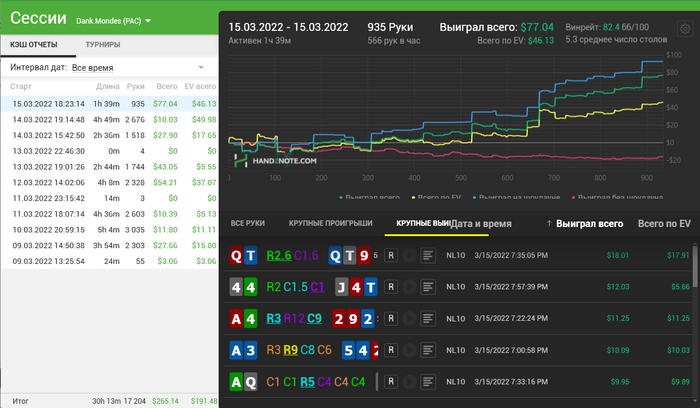Sort sessions by Руки column
700x408 pixels.
136,87
